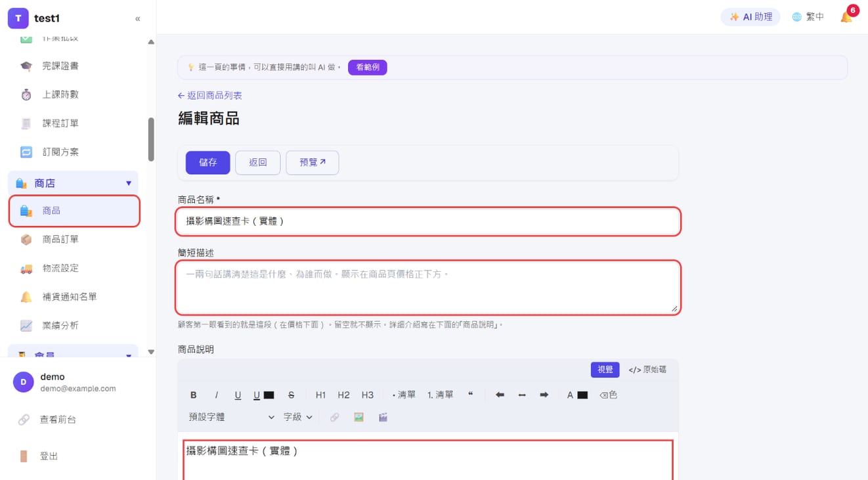868x480 pixels.
Task: Clear text color with 色 eraser
Action: point(608,395)
